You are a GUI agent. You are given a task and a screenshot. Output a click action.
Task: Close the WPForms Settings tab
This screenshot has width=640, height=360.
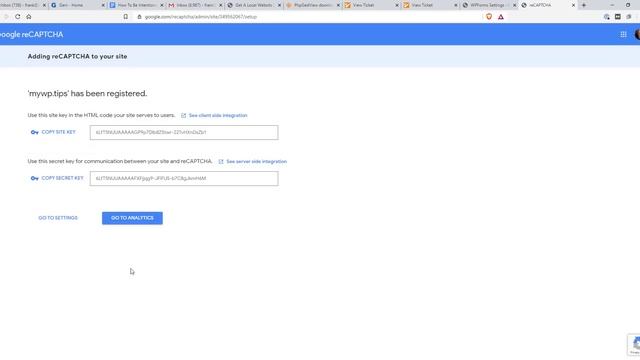point(514,5)
